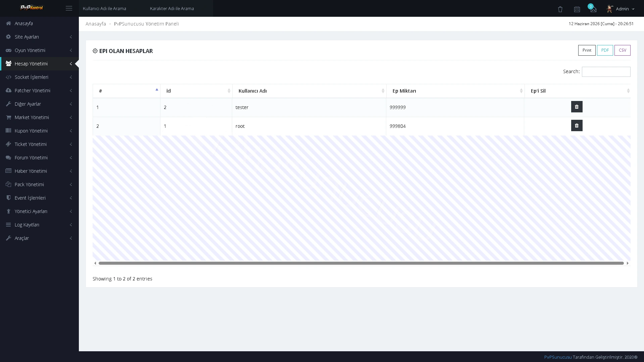This screenshot has height=362, width=644.
Task: Sort table by id column
Action: coord(196,91)
